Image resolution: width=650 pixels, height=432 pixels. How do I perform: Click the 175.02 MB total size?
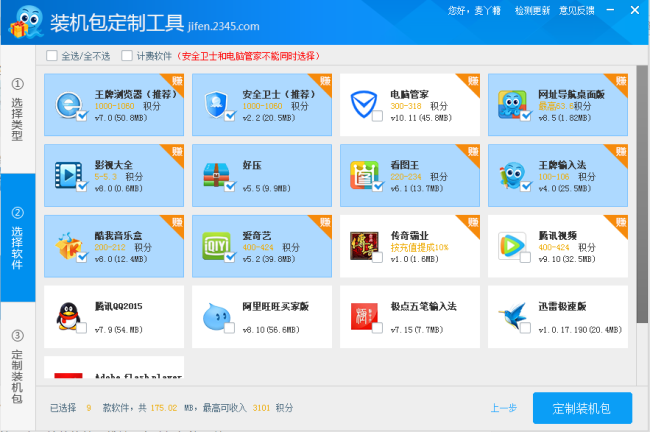pos(164,408)
